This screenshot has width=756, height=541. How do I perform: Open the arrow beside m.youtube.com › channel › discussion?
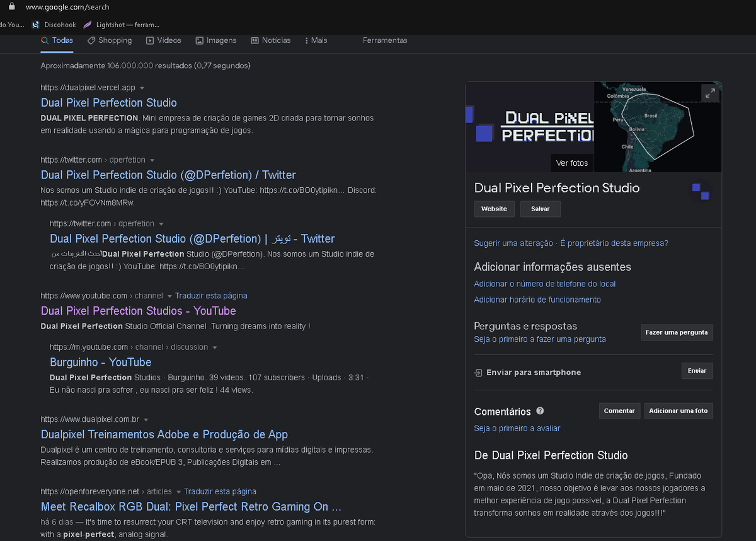pos(214,347)
